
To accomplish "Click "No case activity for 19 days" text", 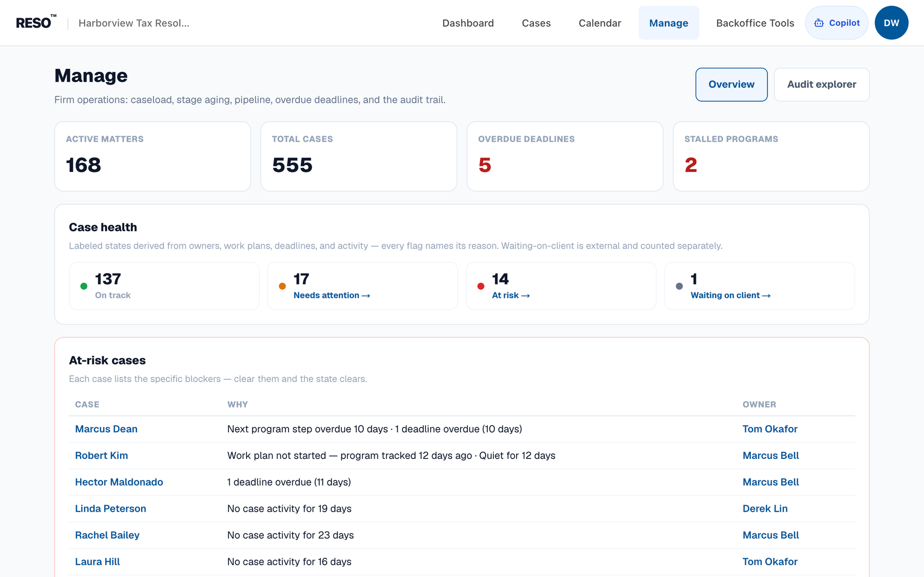I will point(290,509).
